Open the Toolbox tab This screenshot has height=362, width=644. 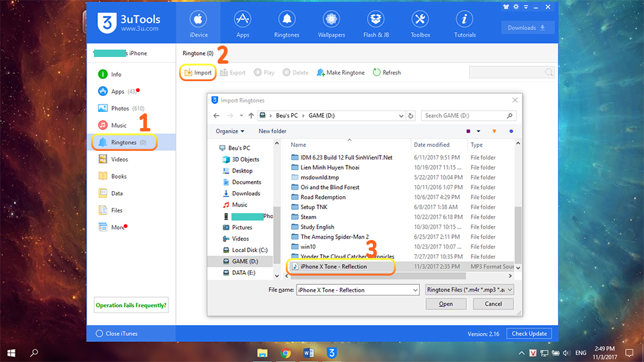pyautogui.click(x=420, y=23)
